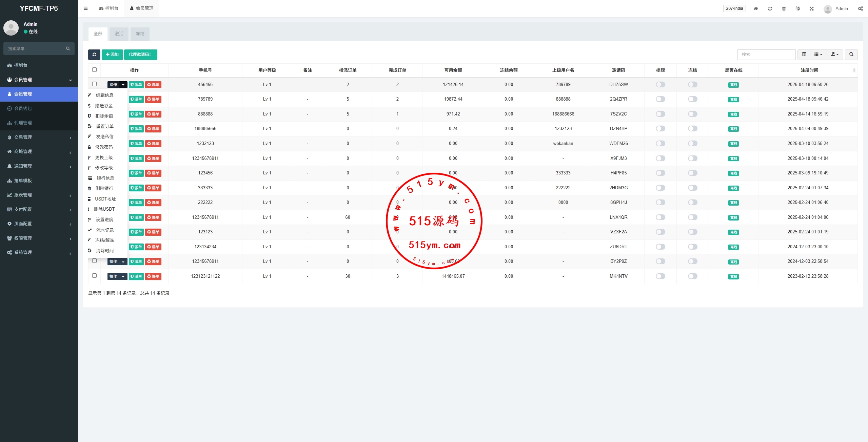The image size is (868, 442).
Task: Open the export dropdown in toolbar
Action: (x=835, y=55)
